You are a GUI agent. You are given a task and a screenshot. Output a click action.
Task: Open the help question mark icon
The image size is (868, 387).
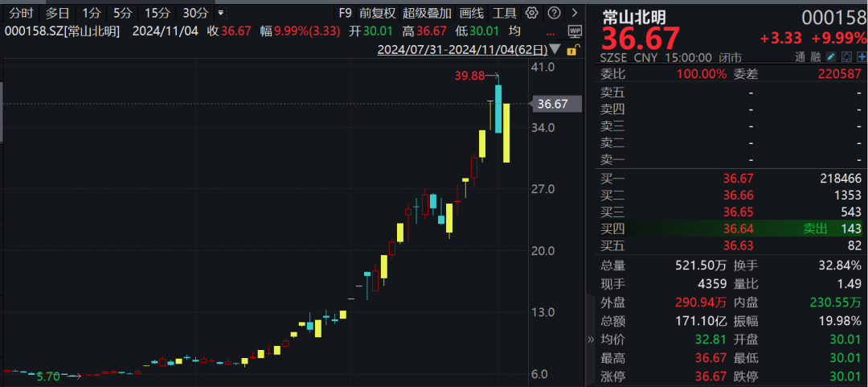click(553, 13)
